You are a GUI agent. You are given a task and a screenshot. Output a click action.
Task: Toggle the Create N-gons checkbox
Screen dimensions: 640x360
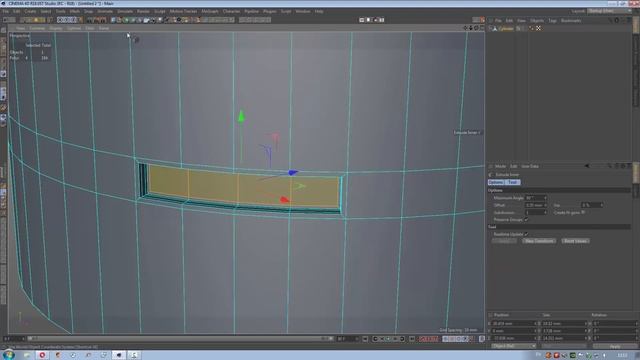click(x=583, y=213)
